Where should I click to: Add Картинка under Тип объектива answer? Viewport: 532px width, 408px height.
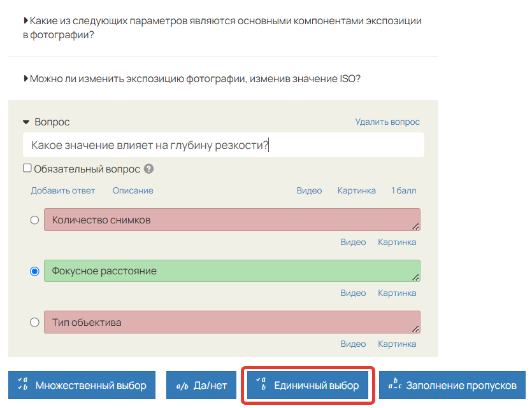(397, 344)
